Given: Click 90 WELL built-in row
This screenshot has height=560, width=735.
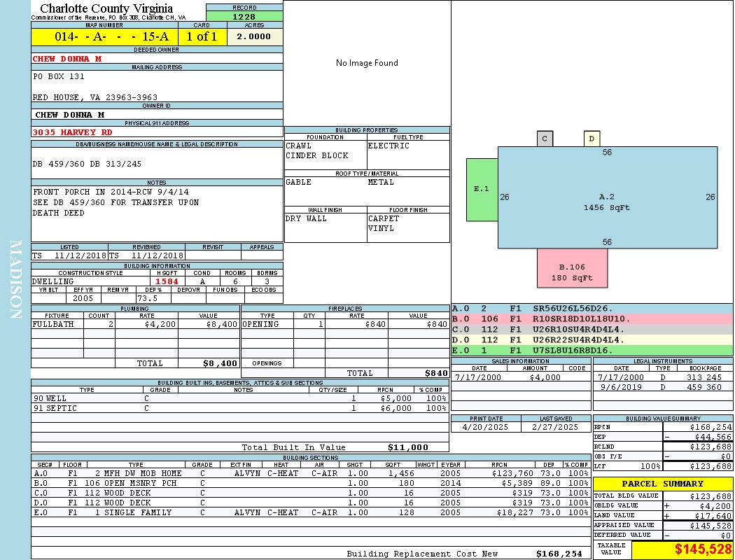Looking at the screenshot, I should tap(240, 399).
